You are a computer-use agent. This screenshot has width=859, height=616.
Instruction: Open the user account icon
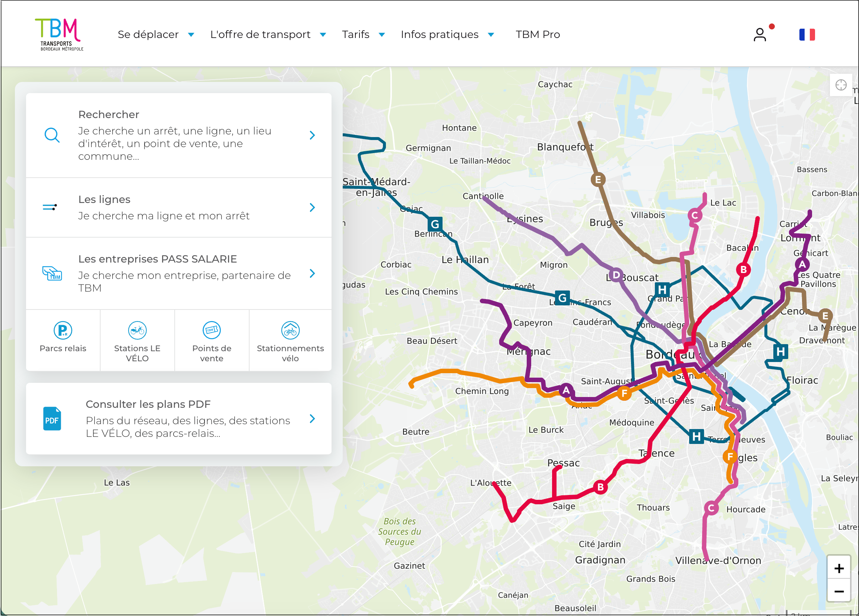(760, 35)
